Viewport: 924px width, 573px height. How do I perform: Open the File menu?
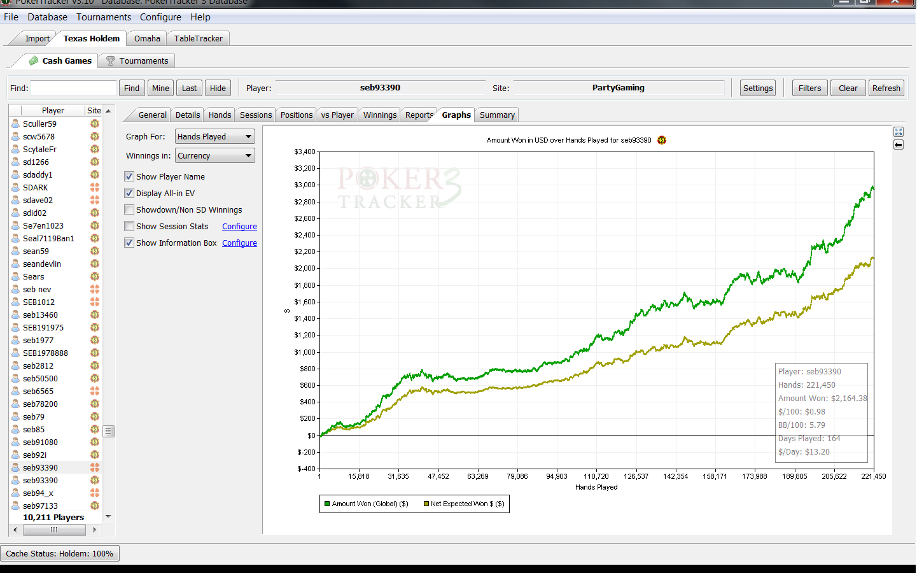tap(11, 17)
